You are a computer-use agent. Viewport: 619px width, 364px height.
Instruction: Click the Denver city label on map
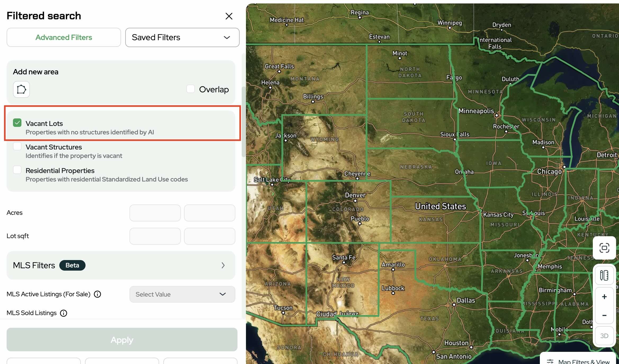pyautogui.click(x=355, y=195)
